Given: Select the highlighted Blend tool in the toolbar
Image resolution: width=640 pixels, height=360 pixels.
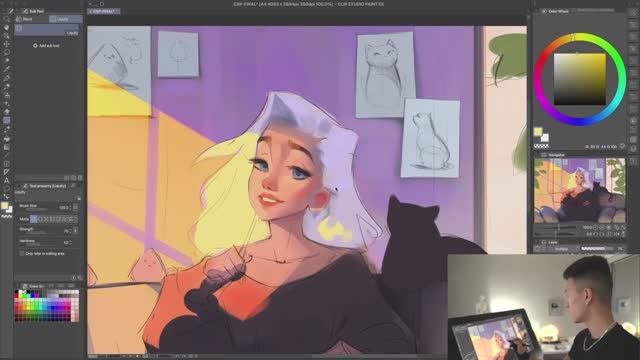Looking at the screenshot, I should point(7,120).
